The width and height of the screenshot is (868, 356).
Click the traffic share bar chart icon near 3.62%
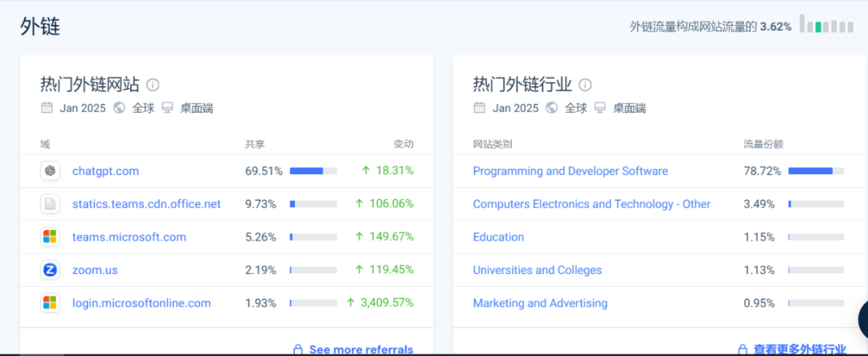pyautogui.click(x=826, y=25)
